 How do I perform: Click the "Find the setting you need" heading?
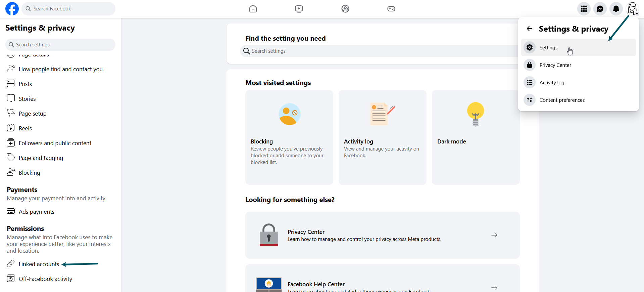click(286, 38)
